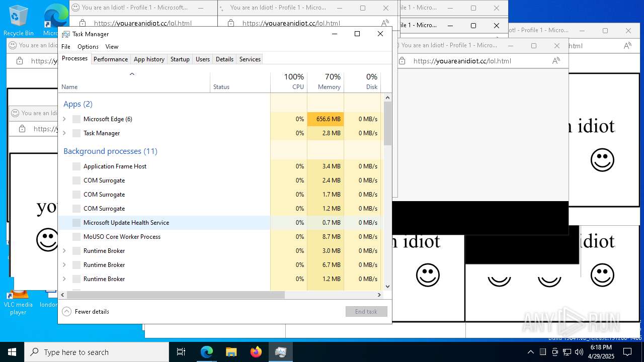Sort by the Name column header
Image resolution: width=644 pixels, height=362 pixels.
[x=134, y=81]
